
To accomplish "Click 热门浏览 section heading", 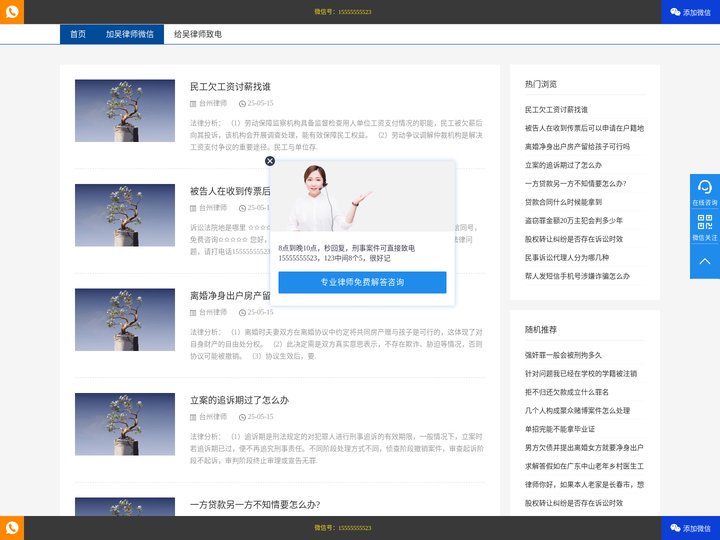I will (x=540, y=84).
